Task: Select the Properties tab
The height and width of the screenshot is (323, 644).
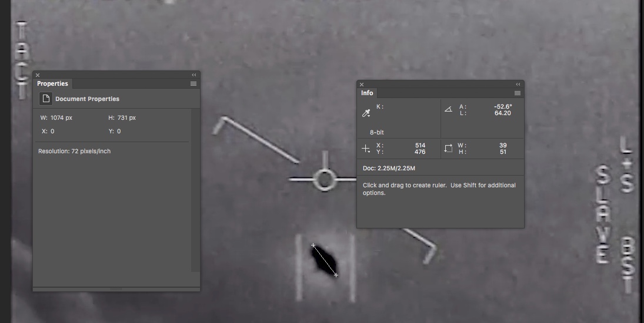Action: pos(52,83)
